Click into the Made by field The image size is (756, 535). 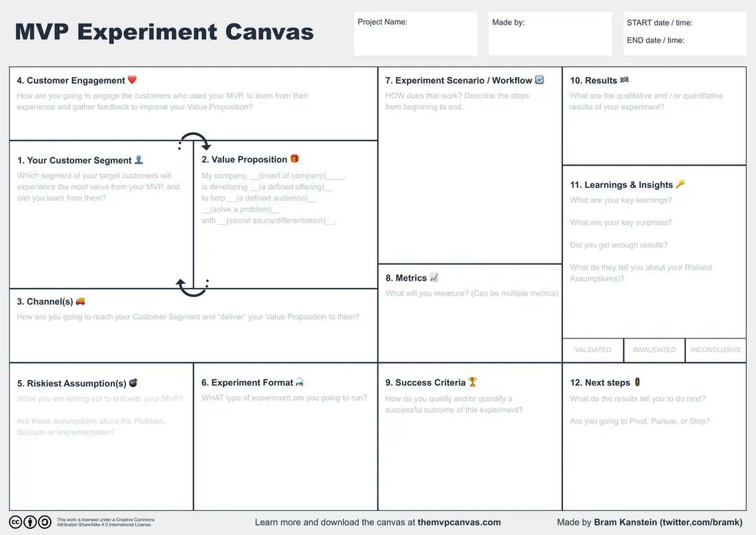coord(550,34)
